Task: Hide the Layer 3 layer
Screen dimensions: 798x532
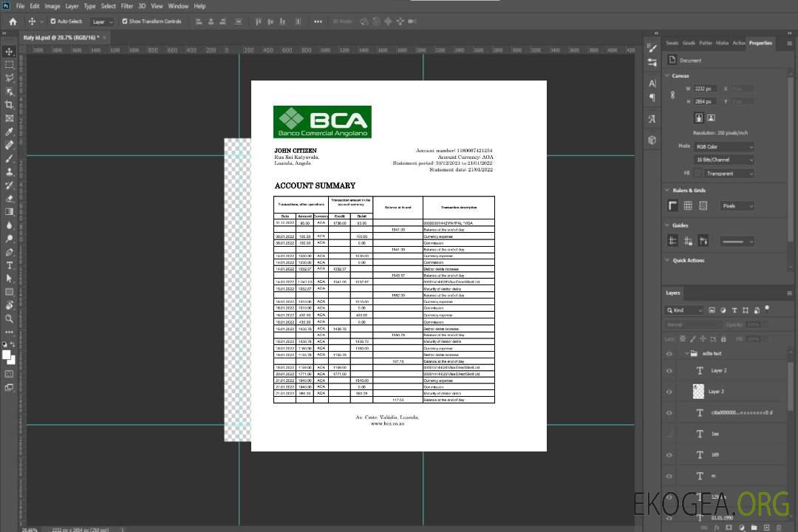Action: coord(669,392)
